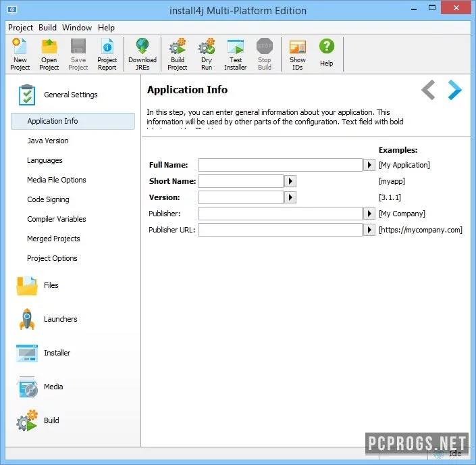Expand variable arrow beside Publisher field
Screen dimensions: 476x465
pyautogui.click(x=369, y=214)
